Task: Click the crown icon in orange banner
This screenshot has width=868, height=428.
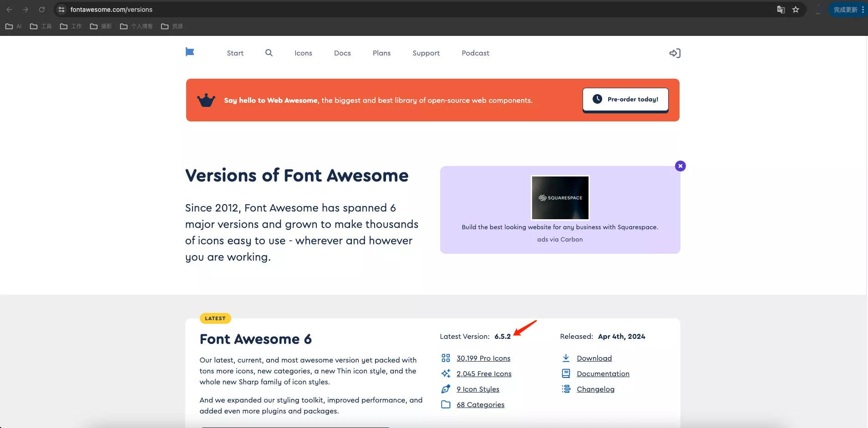Action: coord(206,100)
